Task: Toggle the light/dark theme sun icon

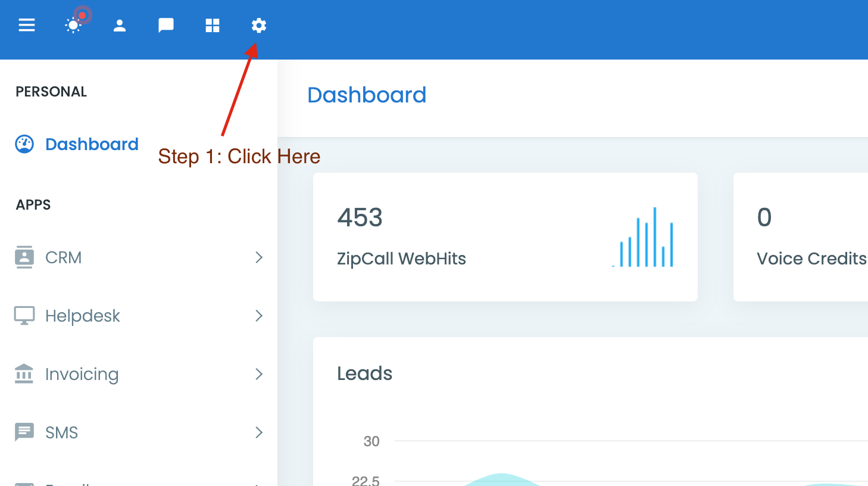Action: click(x=73, y=25)
